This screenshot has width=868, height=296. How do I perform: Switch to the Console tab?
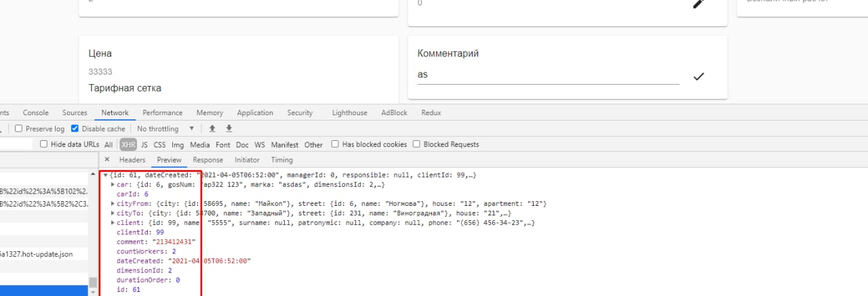coord(35,113)
